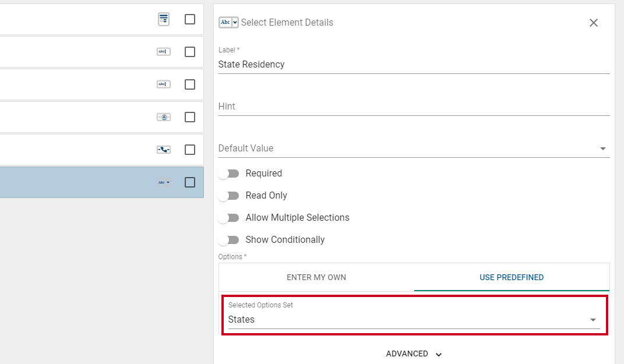Click the section element icon in first row
Image resolution: width=624 pixels, height=364 pixels.
click(164, 19)
